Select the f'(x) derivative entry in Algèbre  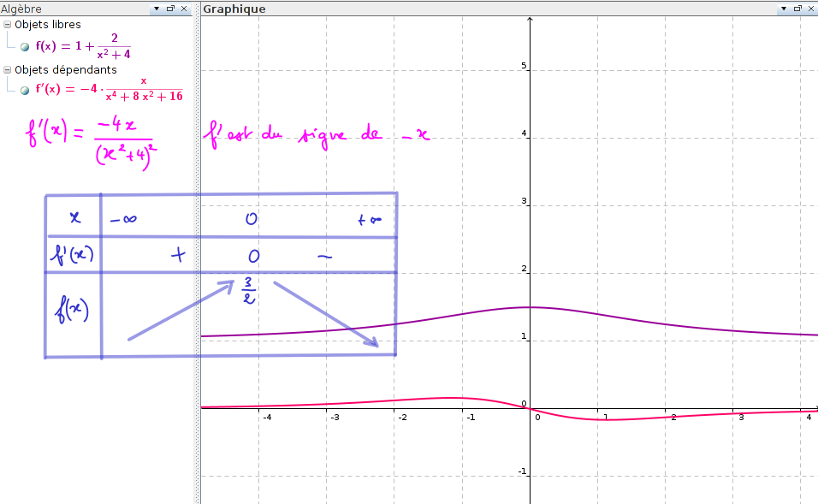click(x=109, y=89)
